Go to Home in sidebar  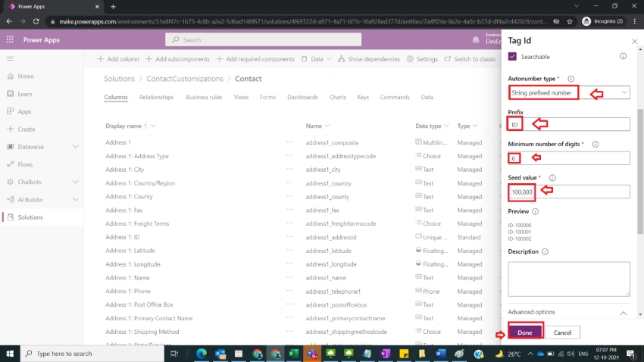pos(26,76)
